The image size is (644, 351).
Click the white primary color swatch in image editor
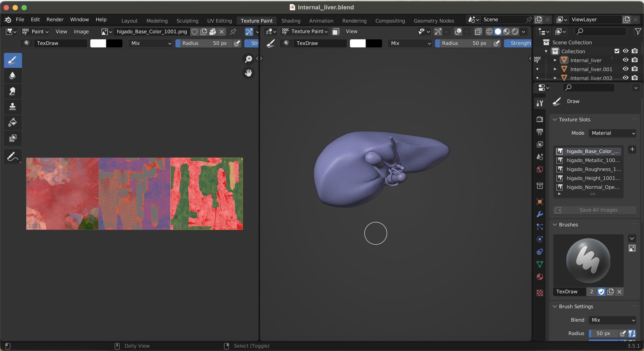click(x=98, y=43)
